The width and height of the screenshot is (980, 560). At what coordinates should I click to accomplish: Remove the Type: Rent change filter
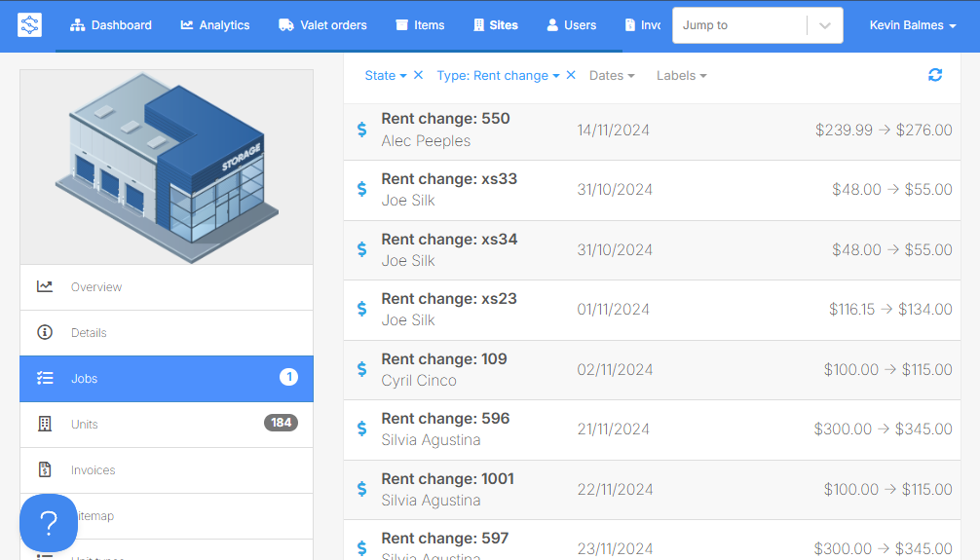[x=571, y=75]
